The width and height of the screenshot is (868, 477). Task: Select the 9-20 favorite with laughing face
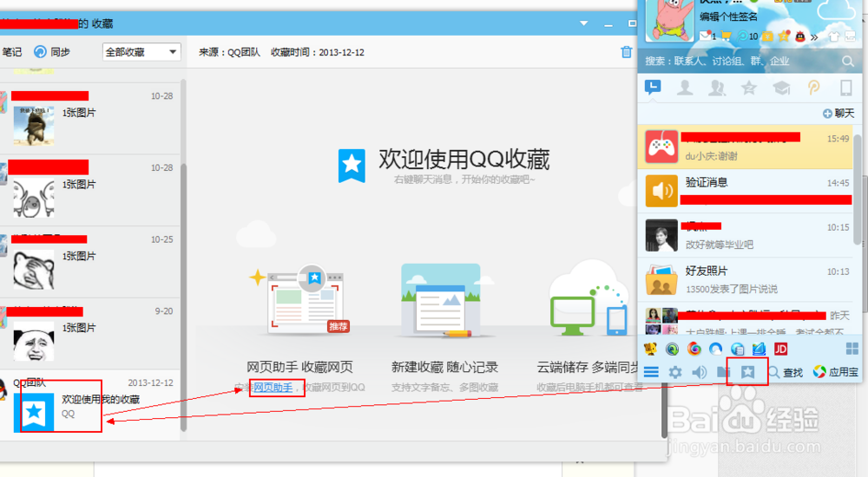89,334
